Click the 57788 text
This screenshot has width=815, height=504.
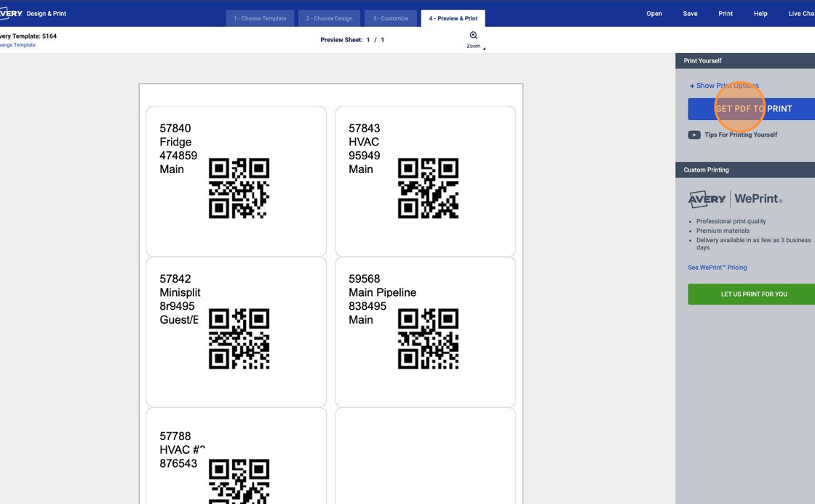pyautogui.click(x=175, y=436)
